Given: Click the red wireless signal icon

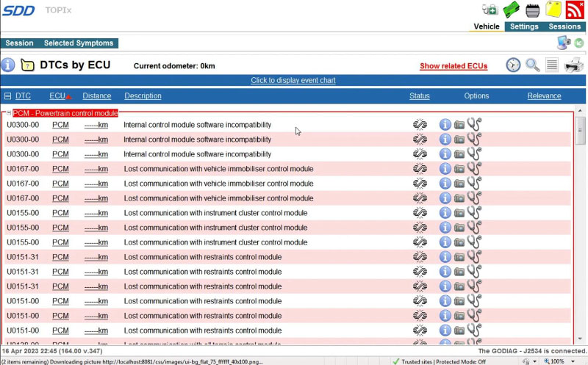Looking at the screenshot, I should pos(575,10).
